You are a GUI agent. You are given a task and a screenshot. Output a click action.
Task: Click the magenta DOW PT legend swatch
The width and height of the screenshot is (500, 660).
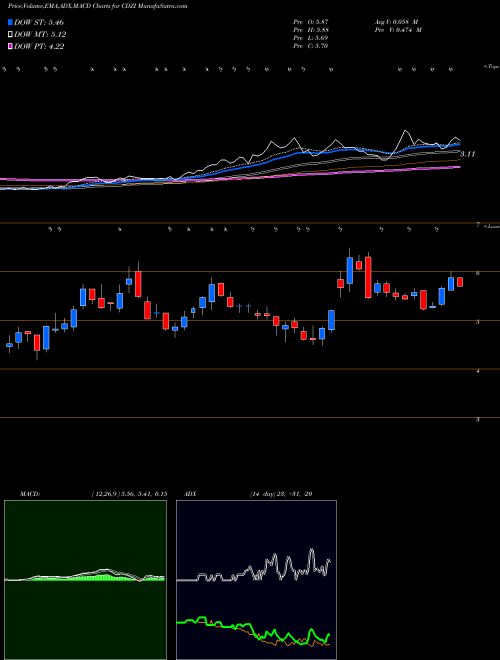(x=10, y=47)
